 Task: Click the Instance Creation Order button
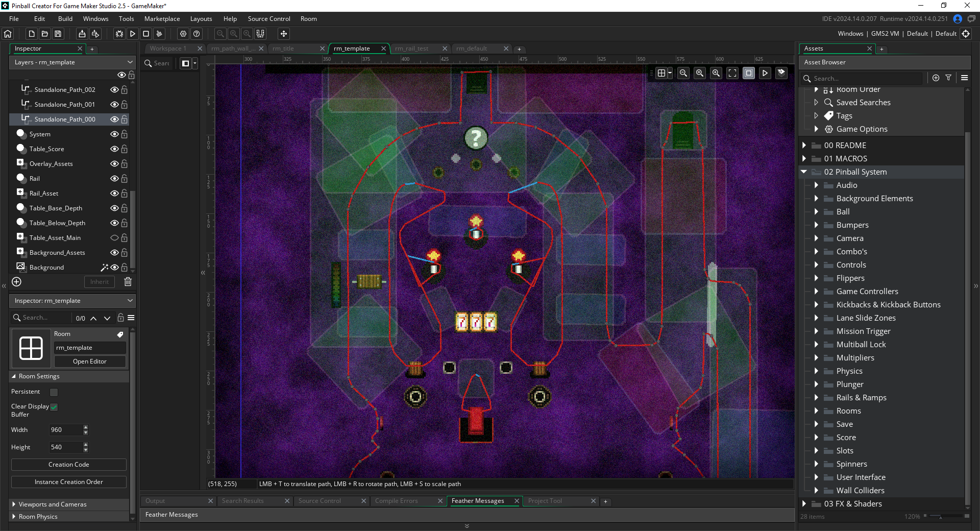tap(69, 482)
